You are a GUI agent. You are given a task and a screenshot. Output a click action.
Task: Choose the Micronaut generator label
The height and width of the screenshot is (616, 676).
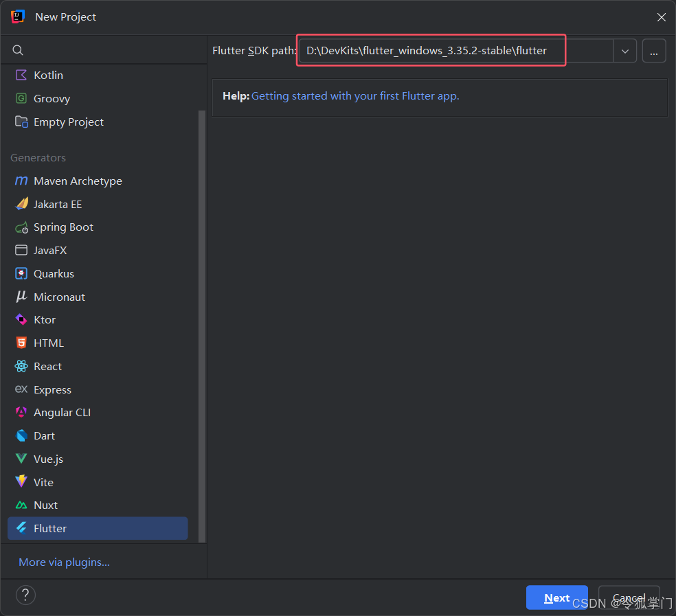tap(60, 297)
